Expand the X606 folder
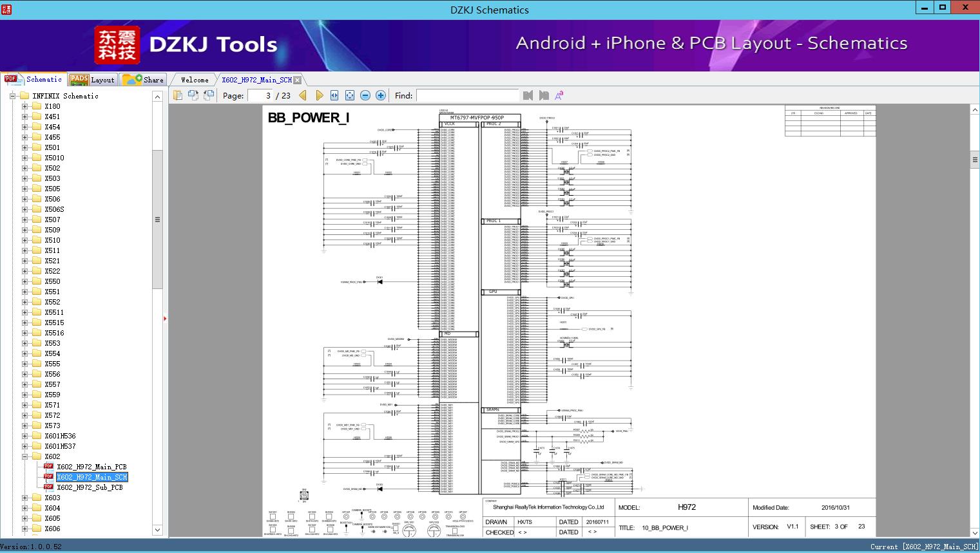 pos(24,529)
